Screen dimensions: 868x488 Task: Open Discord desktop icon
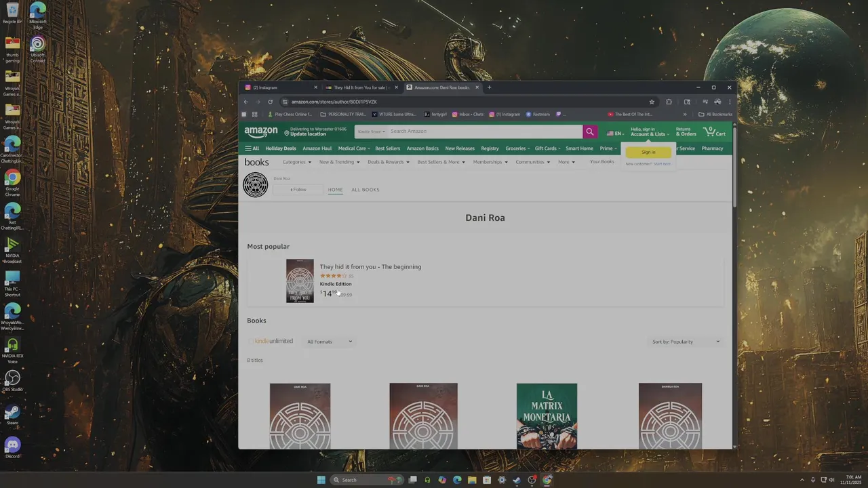click(x=12, y=448)
